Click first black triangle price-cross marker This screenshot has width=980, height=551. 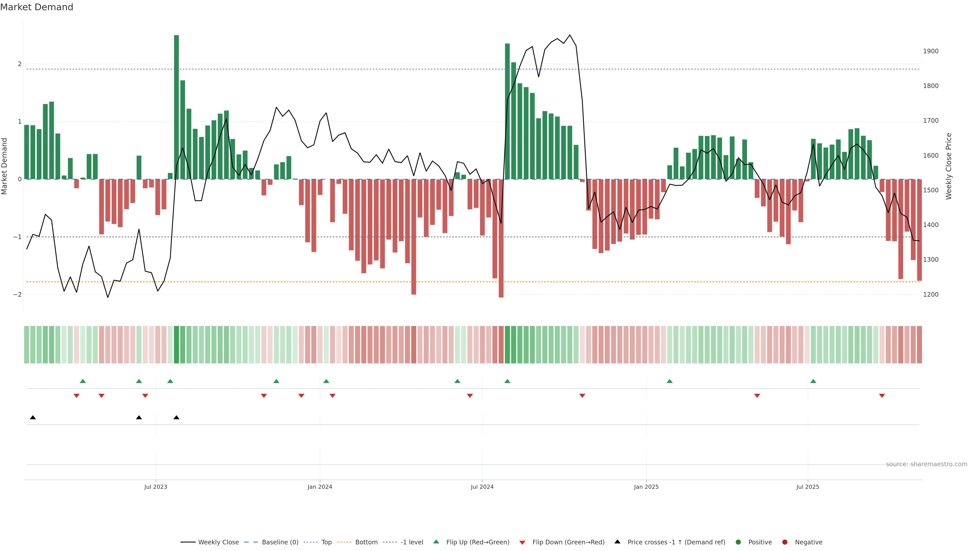[33, 418]
